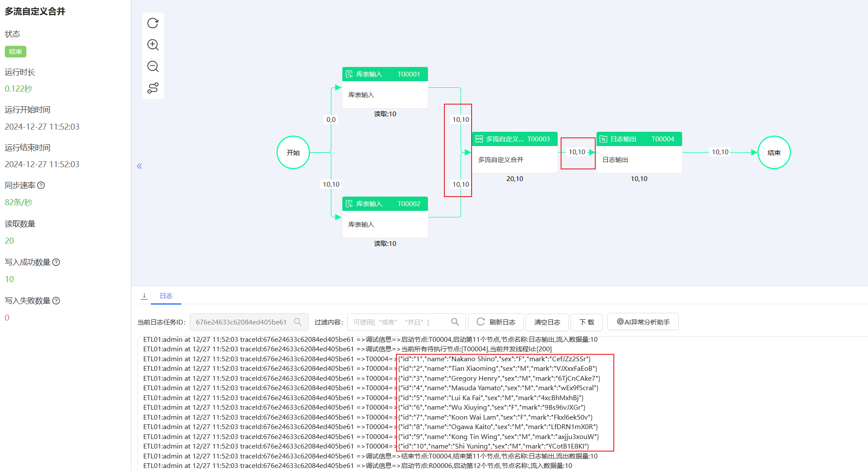Focus the 过滤内容 filter input field

pos(398,322)
